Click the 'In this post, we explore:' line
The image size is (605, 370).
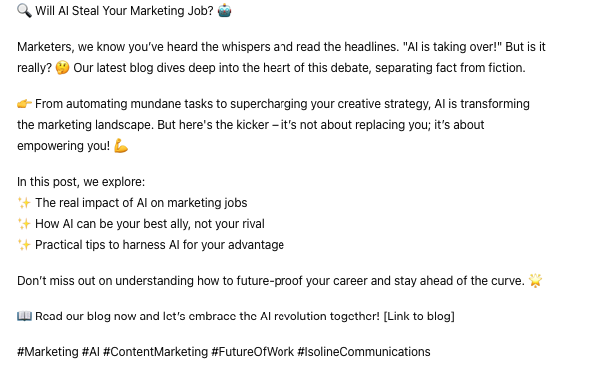click(x=81, y=182)
